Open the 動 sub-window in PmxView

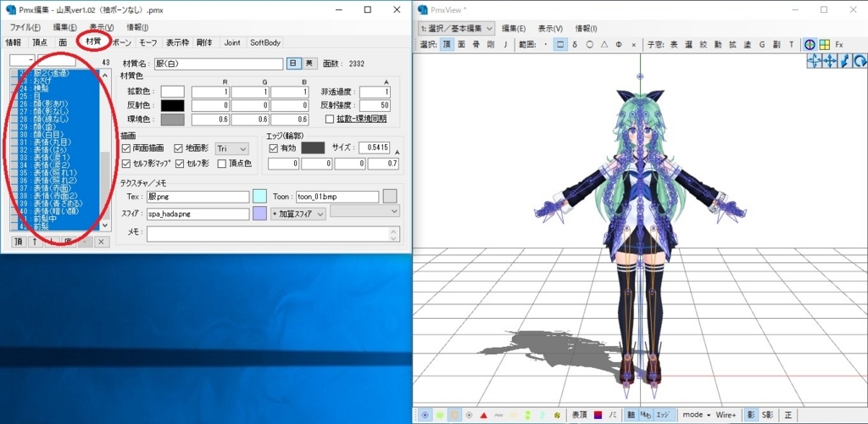click(718, 44)
